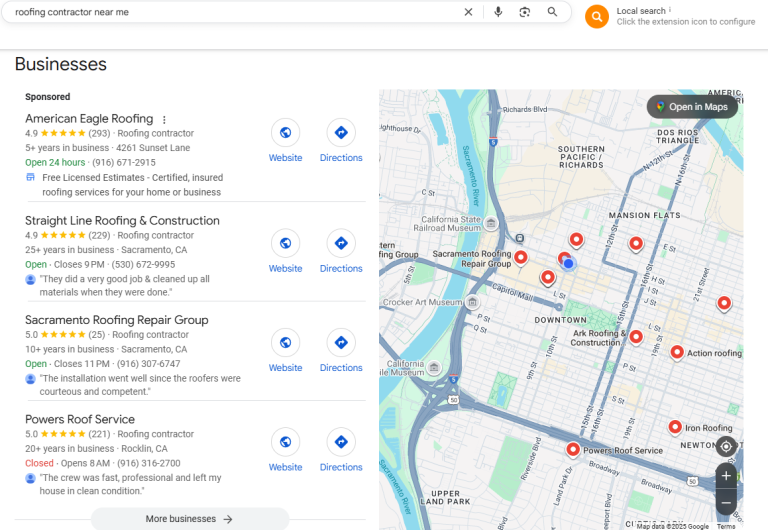Clear the search query with the X icon
Screen dimensions: 768x530
468,12
